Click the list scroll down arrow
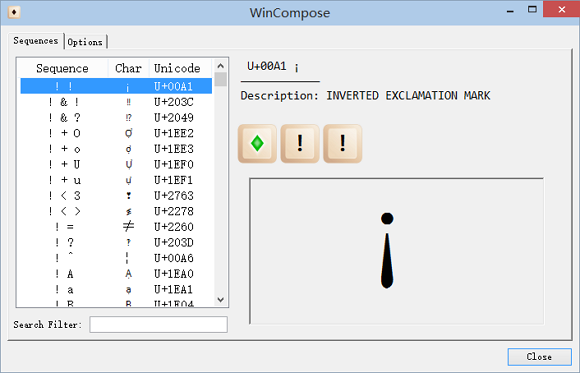The width and height of the screenshot is (580, 373). click(x=220, y=300)
